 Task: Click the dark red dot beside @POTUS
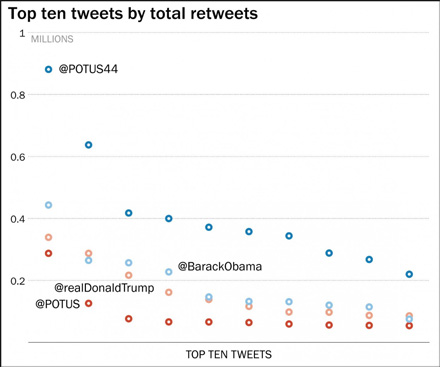click(88, 303)
